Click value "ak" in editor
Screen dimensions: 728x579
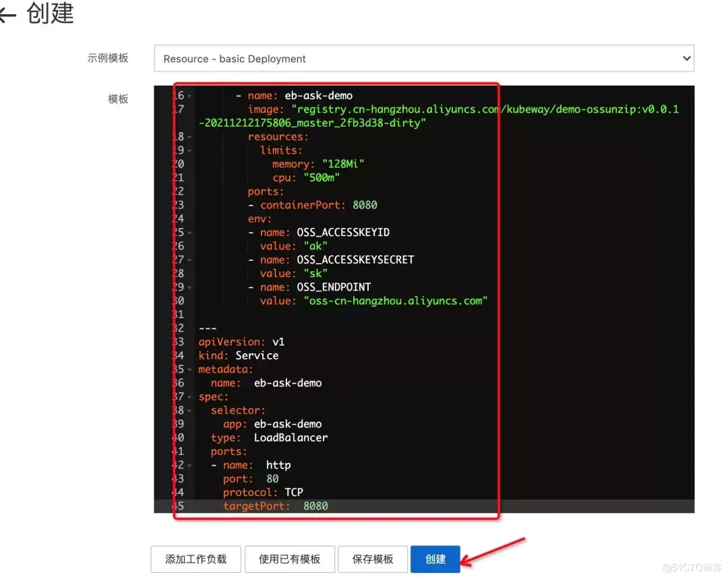point(315,245)
